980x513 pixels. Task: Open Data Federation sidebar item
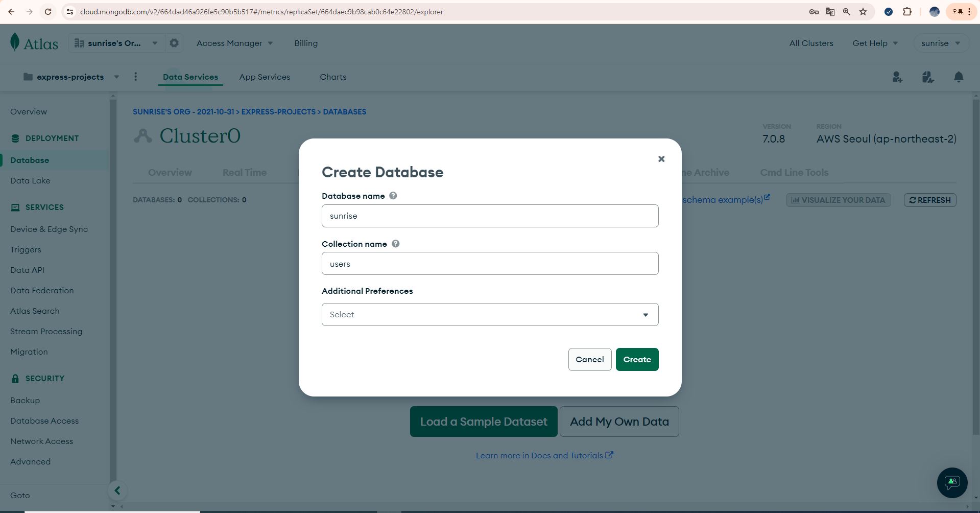[x=42, y=290]
